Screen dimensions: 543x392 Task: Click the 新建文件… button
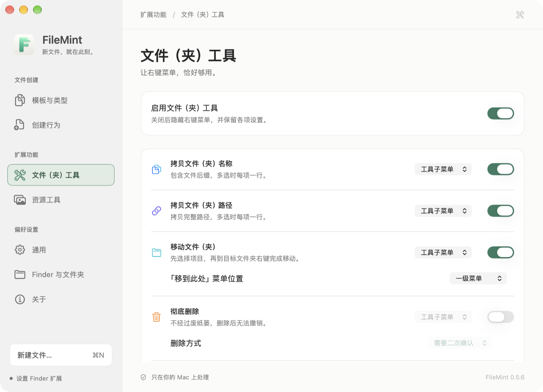[x=61, y=355]
